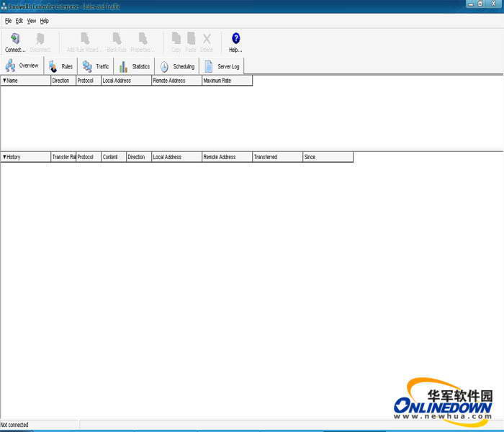
Task: Click the Rules tab icon
Action: [x=53, y=66]
